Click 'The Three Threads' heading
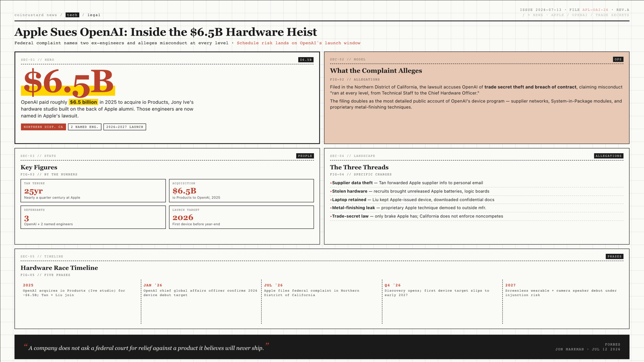Screen dimensions: 644x362 [359, 167]
